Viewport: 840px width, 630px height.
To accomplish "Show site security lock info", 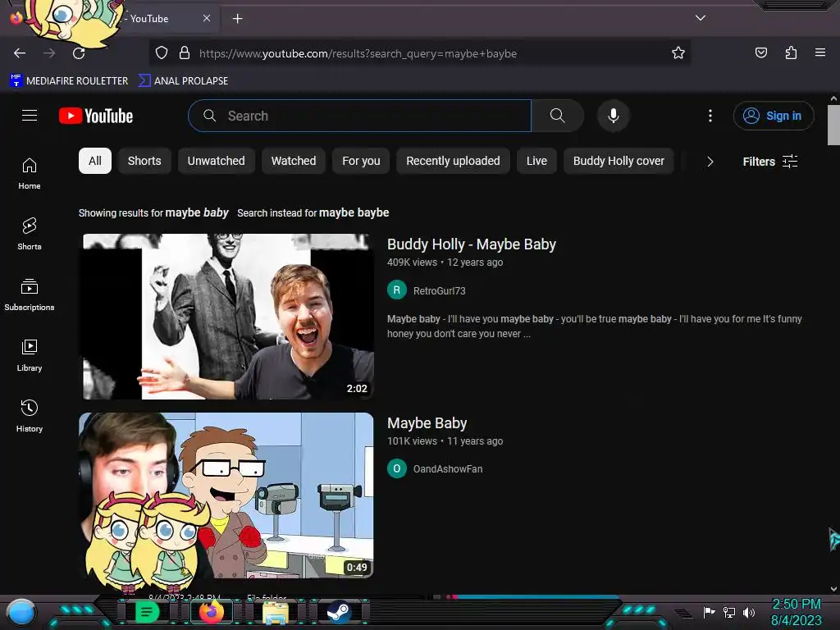I will pyautogui.click(x=185, y=53).
